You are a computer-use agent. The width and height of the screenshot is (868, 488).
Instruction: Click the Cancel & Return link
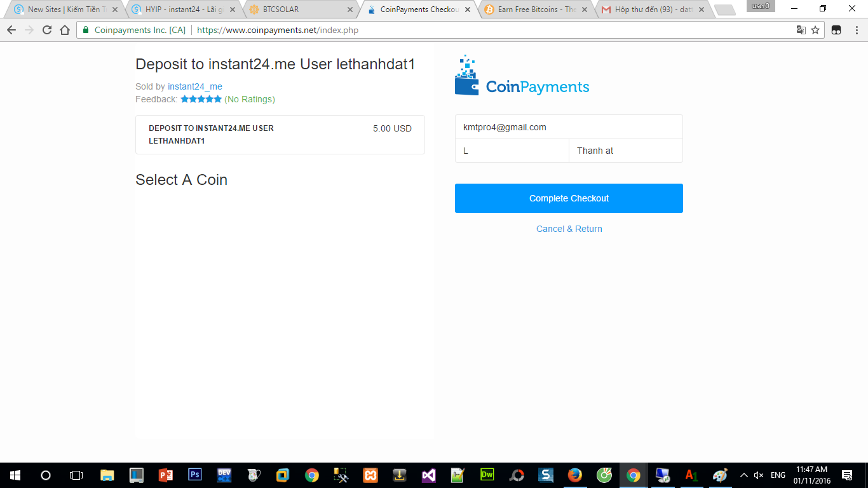tap(569, 229)
